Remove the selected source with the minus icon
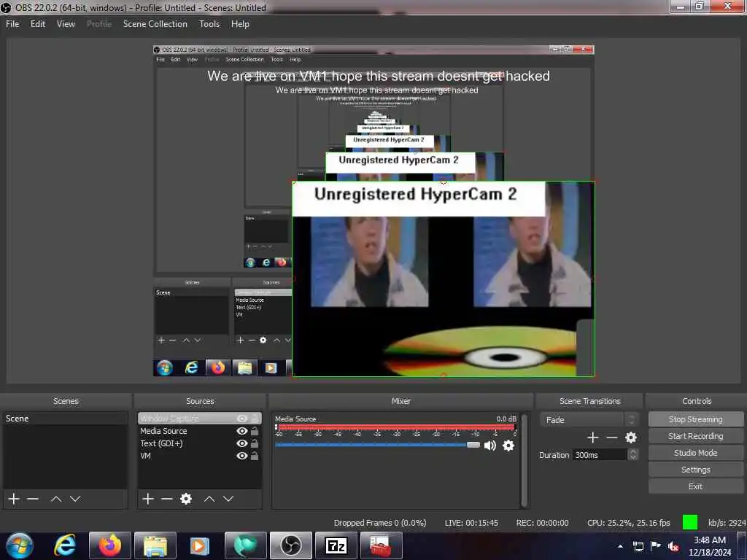This screenshot has height=560, width=747. coord(167,499)
